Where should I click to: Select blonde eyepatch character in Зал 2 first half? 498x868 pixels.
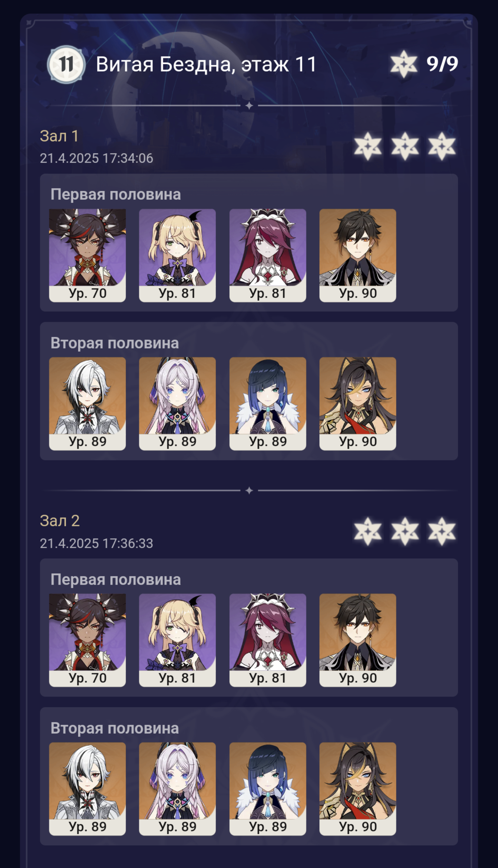click(x=177, y=640)
